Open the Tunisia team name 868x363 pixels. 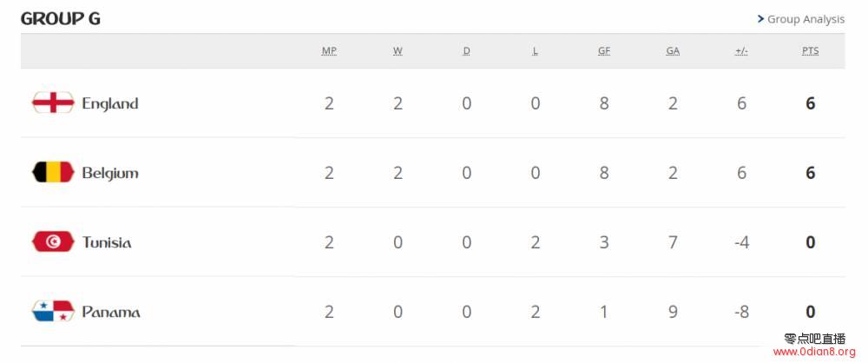tap(107, 243)
